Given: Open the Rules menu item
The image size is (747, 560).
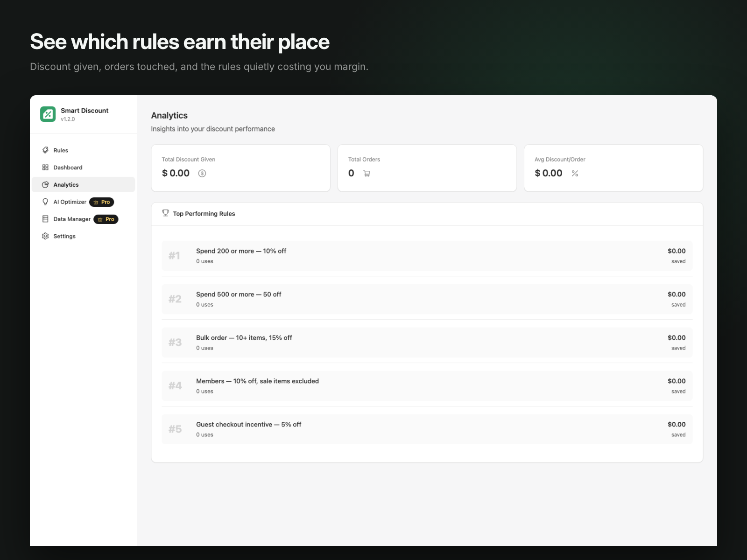Looking at the screenshot, I should [84, 150].
